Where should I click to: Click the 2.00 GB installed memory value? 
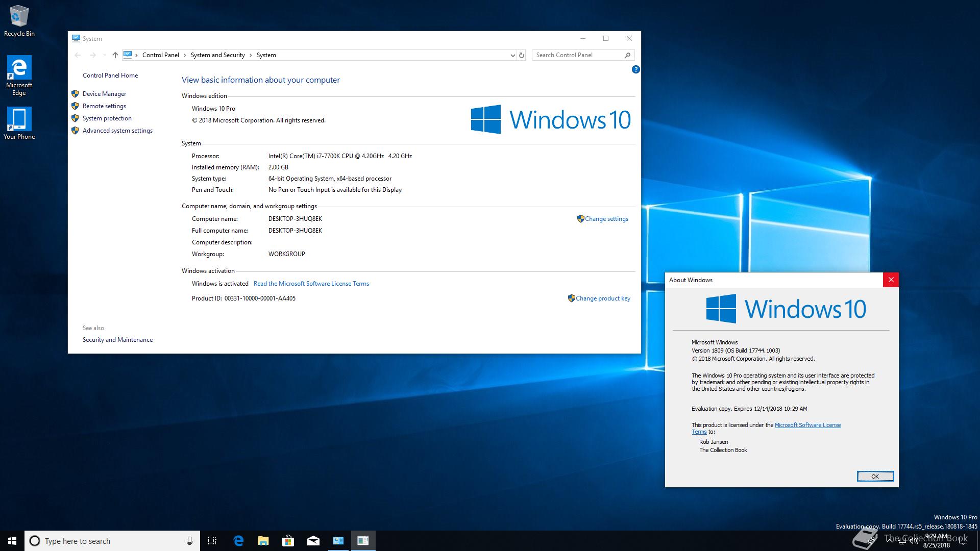(x=278, y=167)
